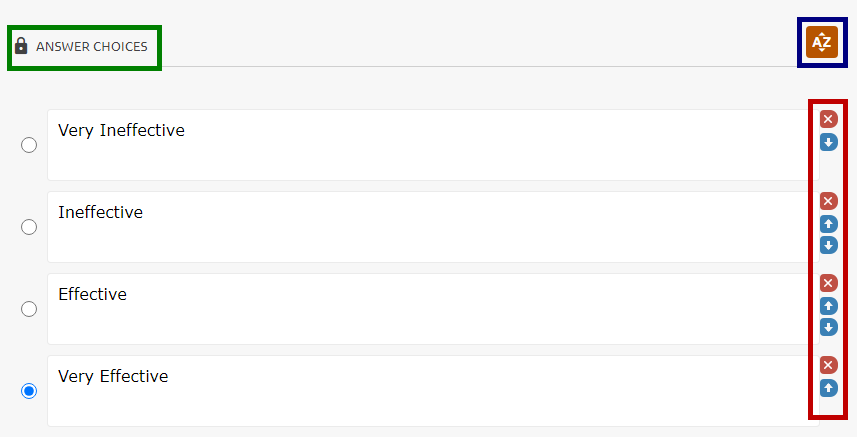Move Ineffective answer up
The height and width of the screenshot is (437, 857).
(828, 224)
